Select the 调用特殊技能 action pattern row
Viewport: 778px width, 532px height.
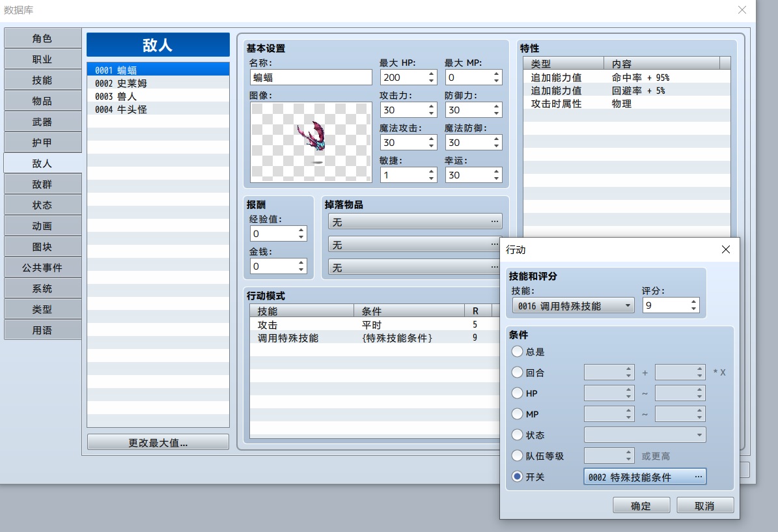click(x=374, y=338)
